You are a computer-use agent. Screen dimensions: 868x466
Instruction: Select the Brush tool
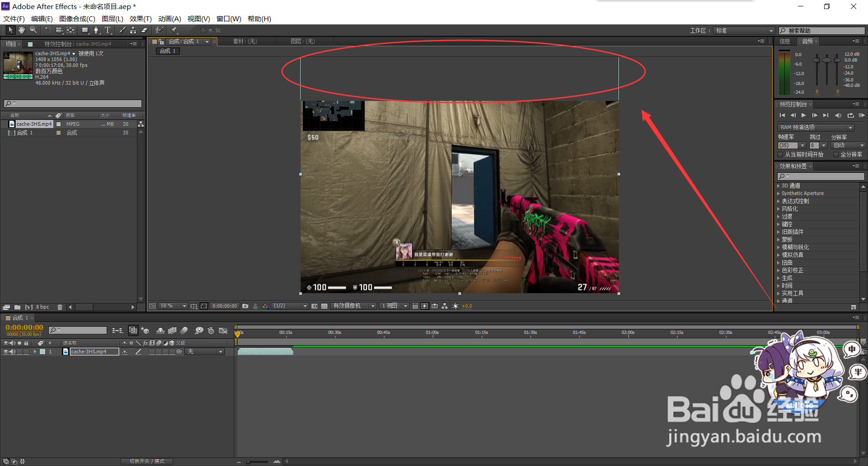click(122, 30)
